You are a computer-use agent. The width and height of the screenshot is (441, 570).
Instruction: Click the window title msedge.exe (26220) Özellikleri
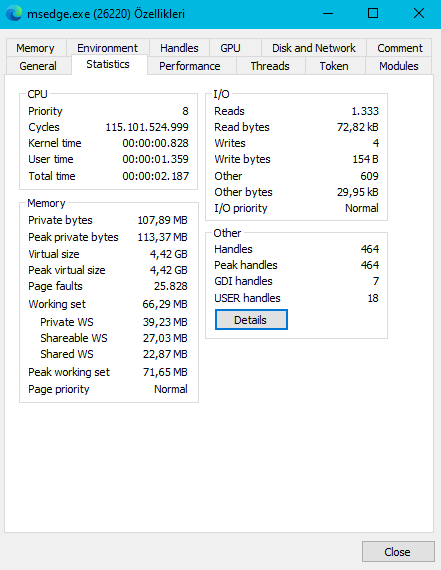(106, 14)
